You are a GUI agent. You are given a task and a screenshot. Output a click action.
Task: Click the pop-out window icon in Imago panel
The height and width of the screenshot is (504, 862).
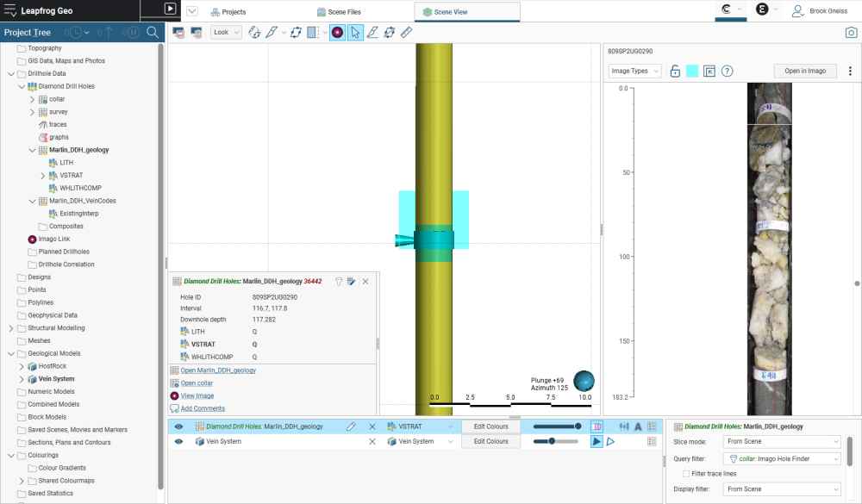coord(709,71)
